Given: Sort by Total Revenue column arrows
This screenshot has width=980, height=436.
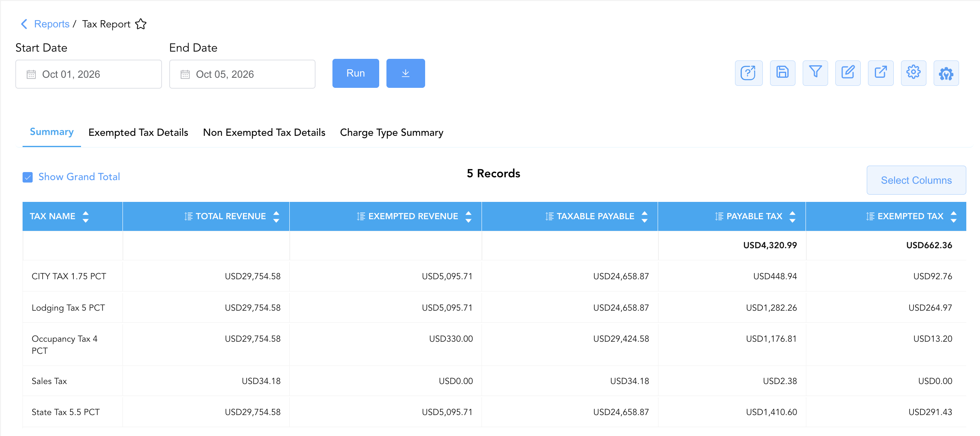Looking at the screenshot, I should click(x=276, y=217).
